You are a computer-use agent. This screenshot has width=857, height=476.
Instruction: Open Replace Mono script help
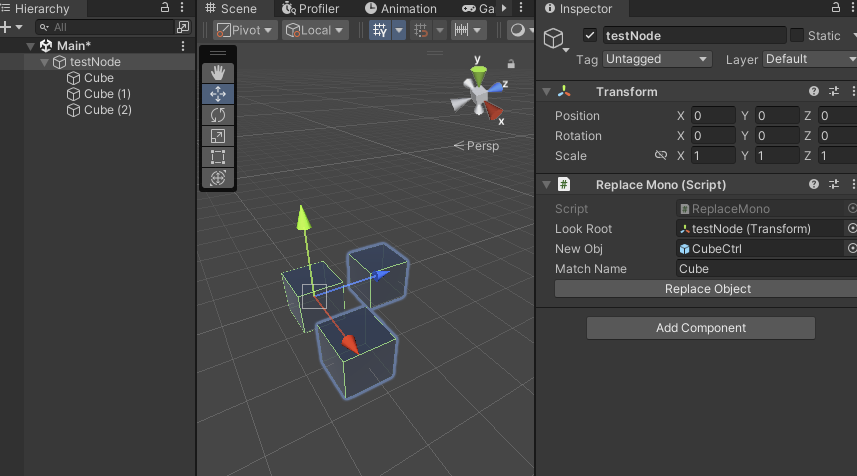[814, 184]
